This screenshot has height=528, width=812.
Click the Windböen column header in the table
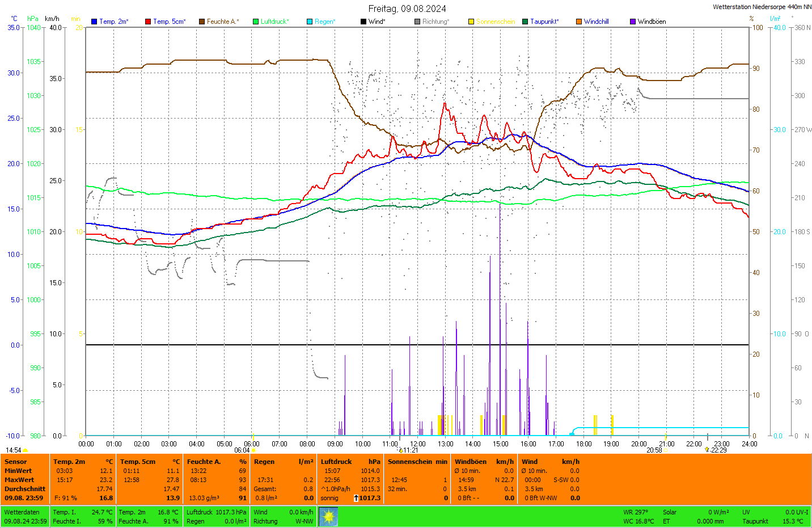[x=470, y=462]
